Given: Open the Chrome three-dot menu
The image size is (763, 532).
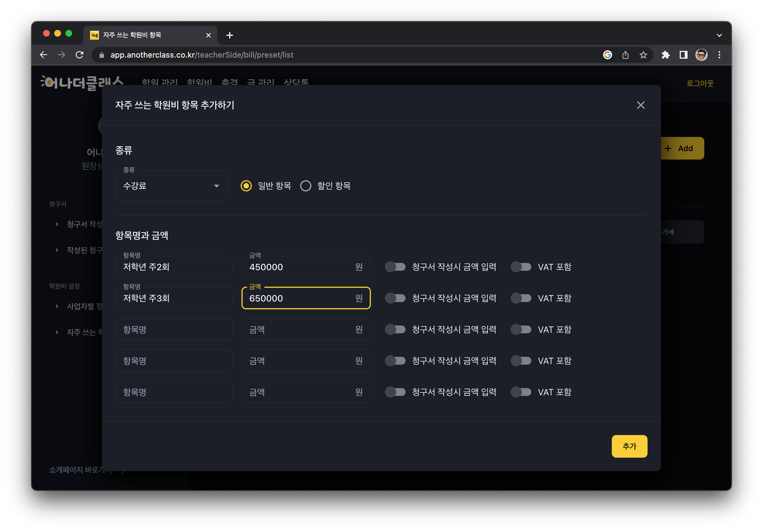Looking at the screenshot, I should point(719,55).
